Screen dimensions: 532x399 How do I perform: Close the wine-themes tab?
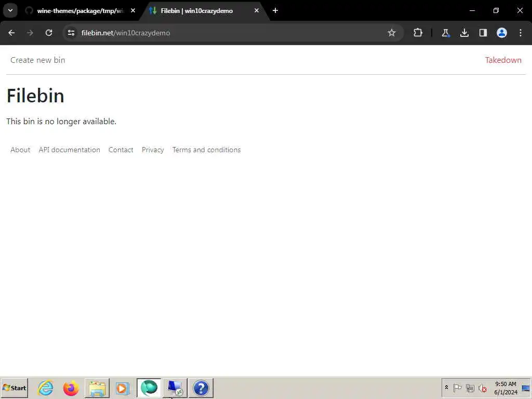tap(133, 10)
